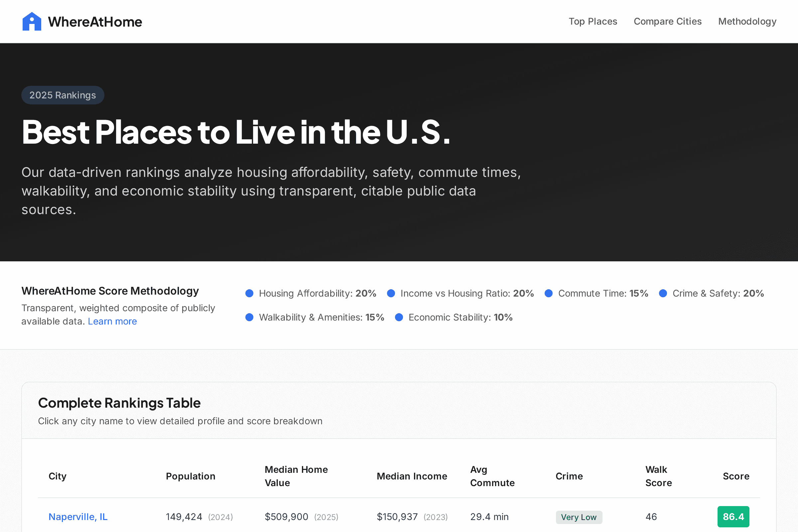Open the Naperville, IL city profile
This screenshot has height=532, width=798.
point(78,516)
